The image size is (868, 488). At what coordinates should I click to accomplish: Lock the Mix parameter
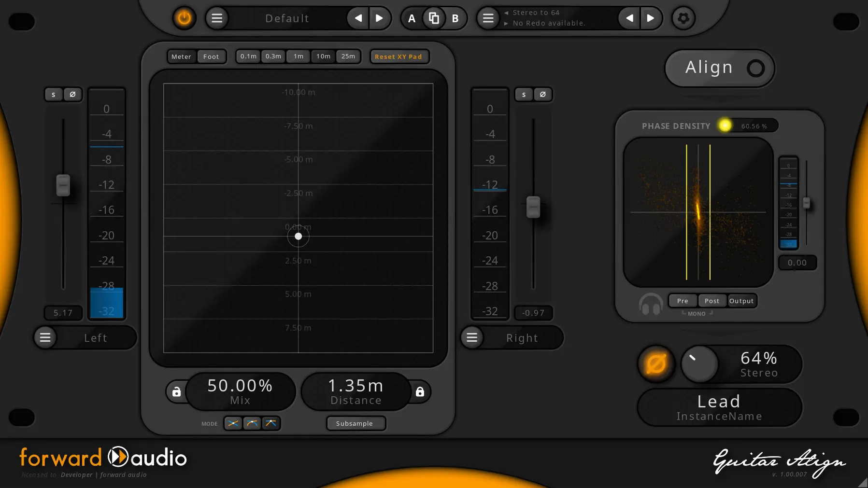pos(176,391)
